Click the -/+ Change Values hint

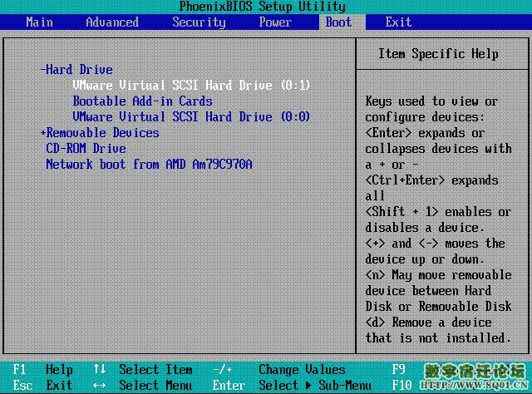(x=279, y=370)
